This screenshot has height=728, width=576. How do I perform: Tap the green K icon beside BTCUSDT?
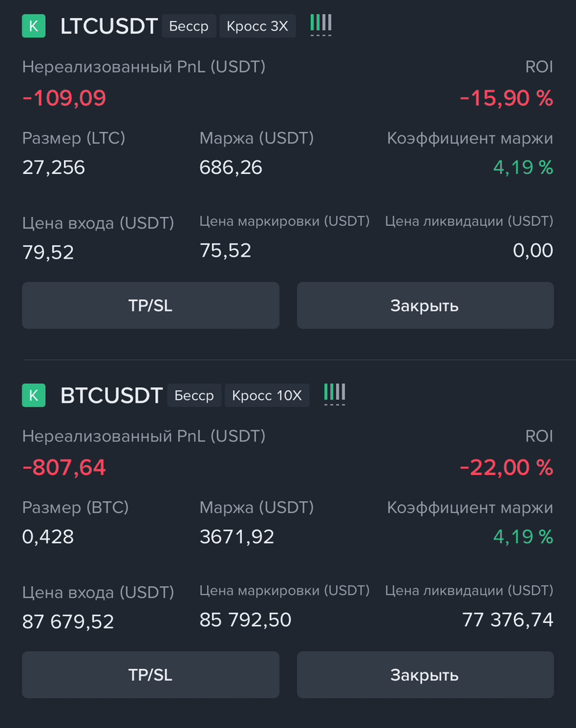(33, 395)
